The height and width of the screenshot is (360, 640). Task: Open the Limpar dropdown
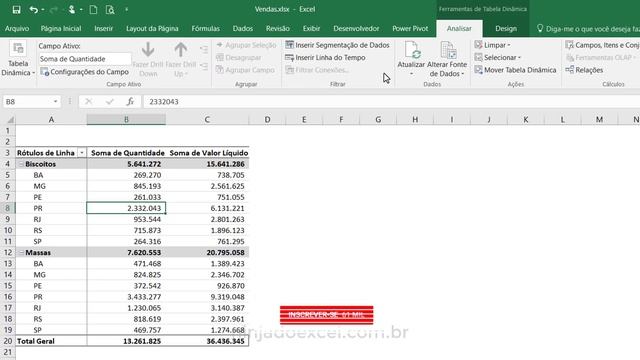[x=493, y=45]
